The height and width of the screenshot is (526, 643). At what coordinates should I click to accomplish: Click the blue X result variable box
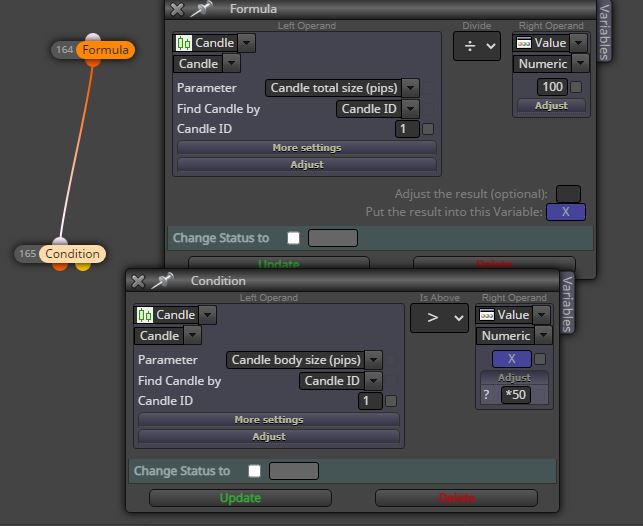[x=565, y=212]
